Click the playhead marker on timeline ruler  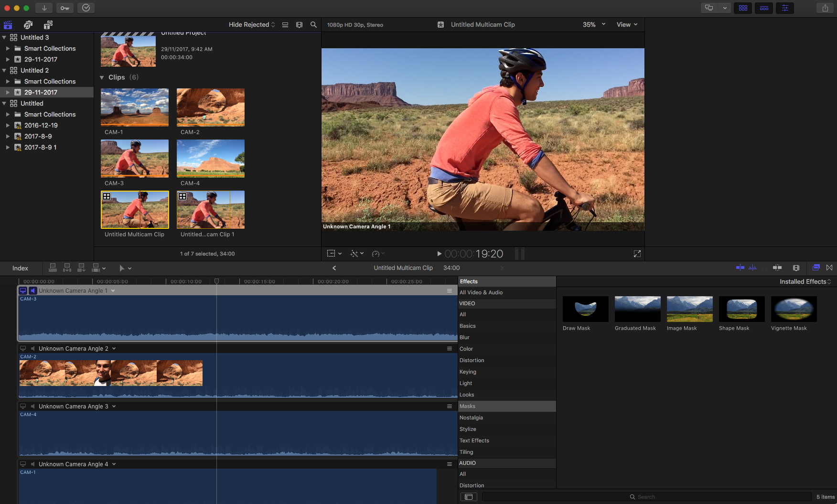pos(216,281)
